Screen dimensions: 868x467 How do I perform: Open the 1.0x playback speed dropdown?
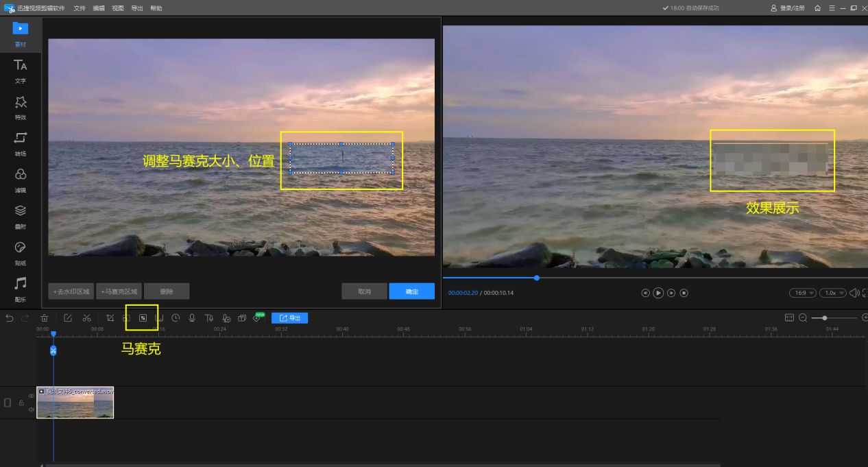832,293
